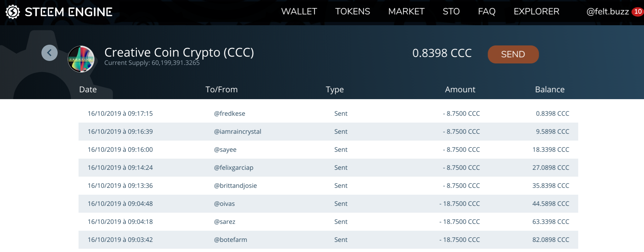This screenshot has height=252, width=644.
Task: Click the Steem Engine gear logo icon
Action: coord(13,12)
